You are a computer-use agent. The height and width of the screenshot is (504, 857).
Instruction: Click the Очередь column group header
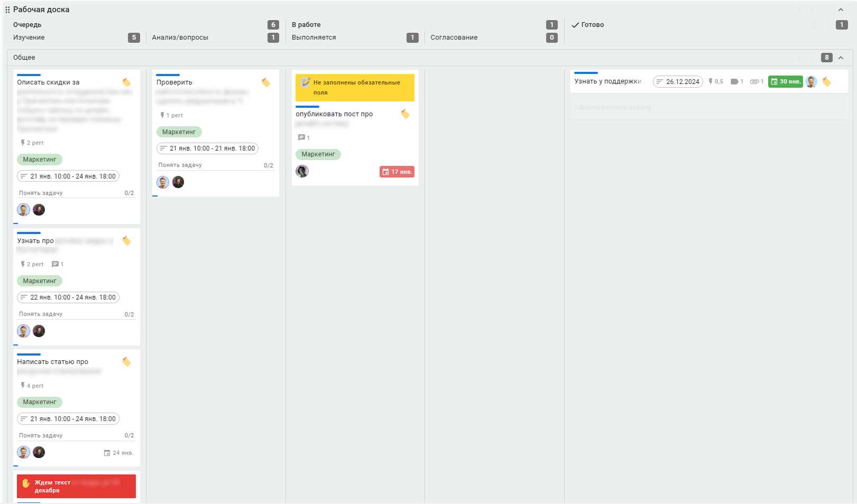[x=27, y=25]
